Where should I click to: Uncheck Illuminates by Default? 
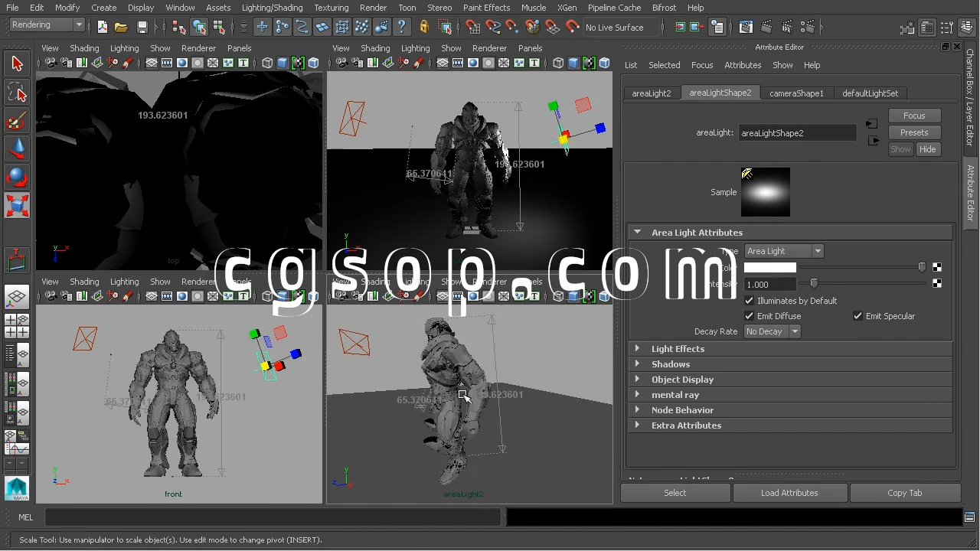pos(750,301)
